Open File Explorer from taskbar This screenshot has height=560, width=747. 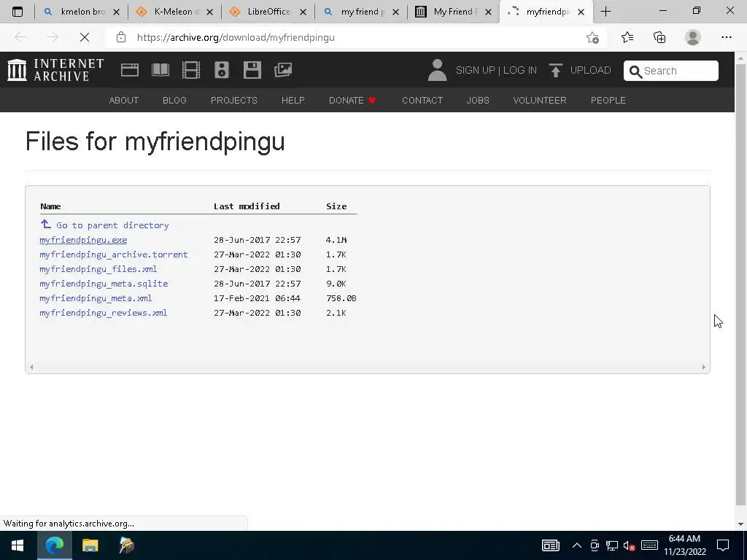(x=90, y=545)
